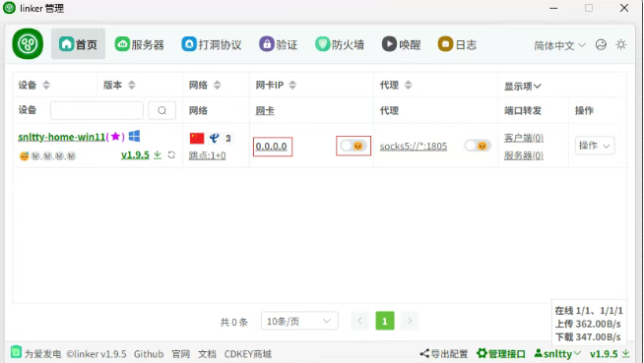Click the smiley face icon in header
The image size is (644, 363).
point(601,44)
